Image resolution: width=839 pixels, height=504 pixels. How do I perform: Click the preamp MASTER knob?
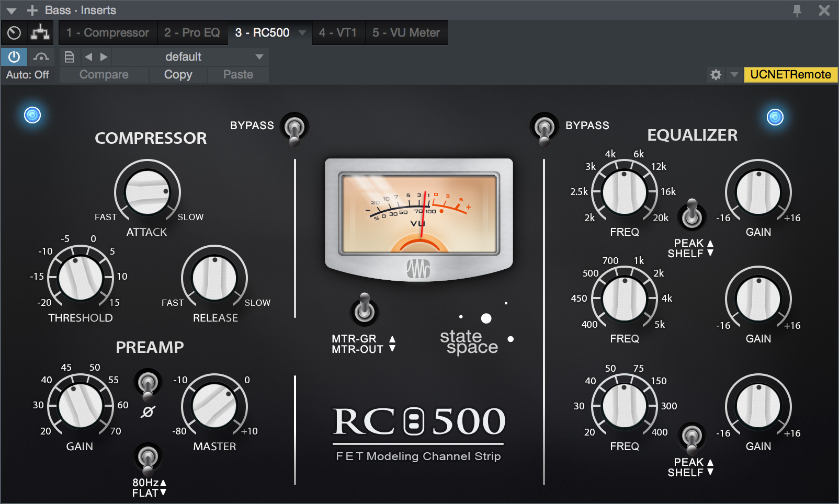point(214,406)
